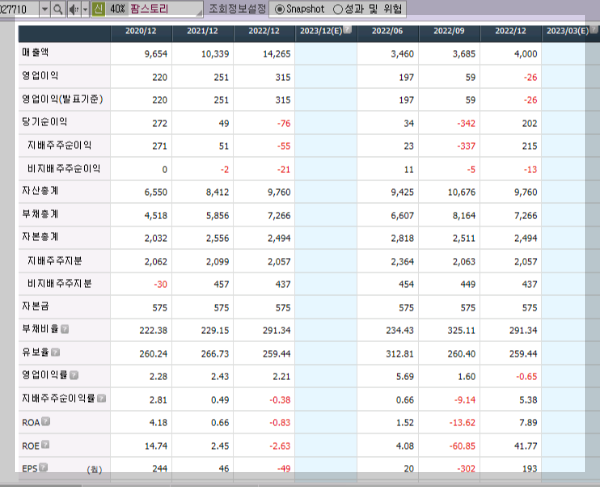Click the stock code input field
The height and width of the screenshot is (487, 600).
coord(19,9)
